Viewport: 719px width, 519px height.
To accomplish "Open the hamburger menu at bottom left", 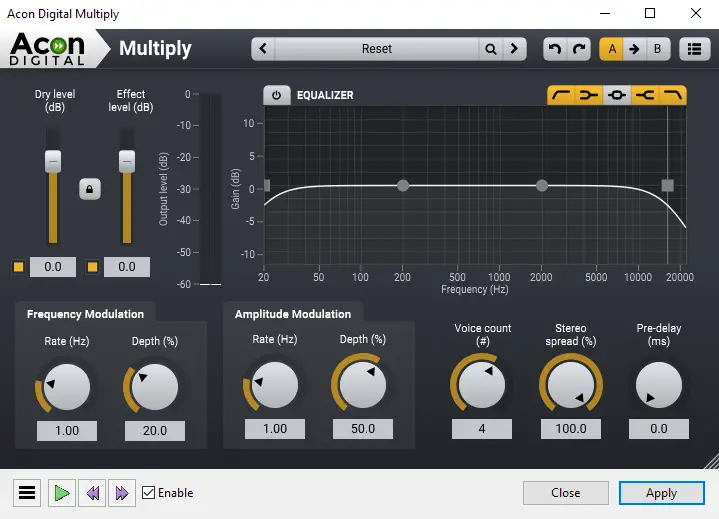I will pos(27,493).
